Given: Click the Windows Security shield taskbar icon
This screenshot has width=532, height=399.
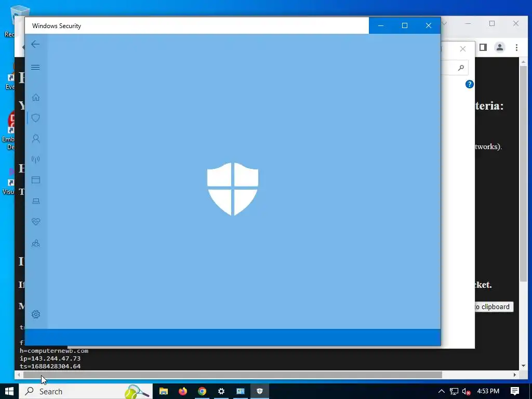Looking at the screenshot, I should pos(260,391).
